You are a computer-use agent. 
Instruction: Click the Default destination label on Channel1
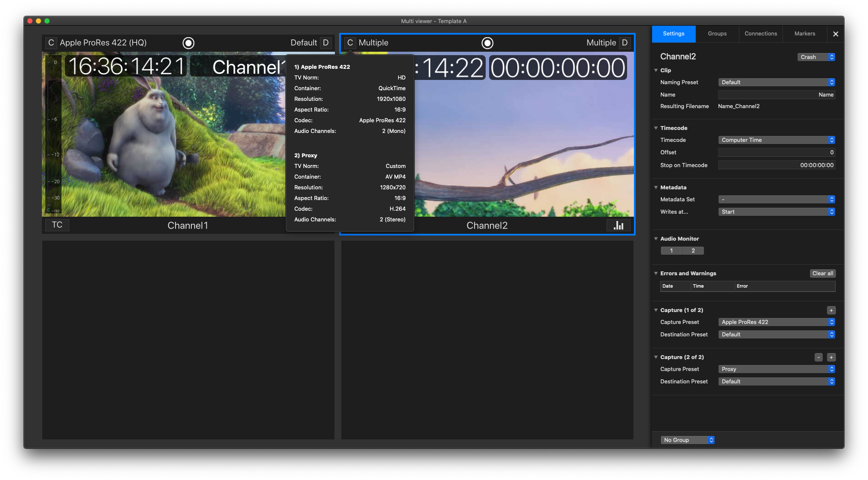(303, 43)
